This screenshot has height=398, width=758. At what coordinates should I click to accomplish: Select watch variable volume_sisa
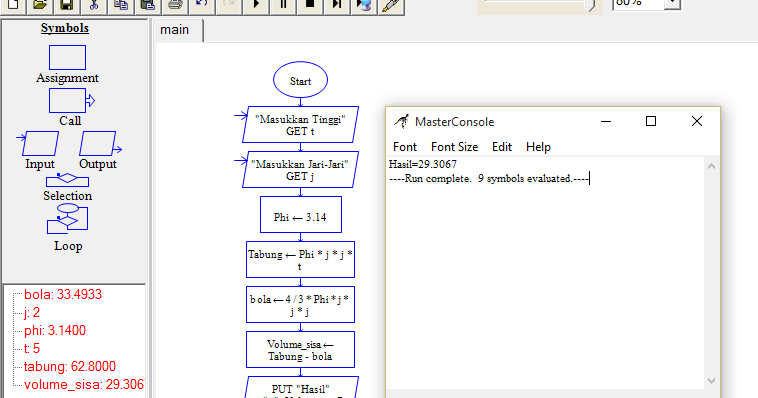tap(84, 384)
